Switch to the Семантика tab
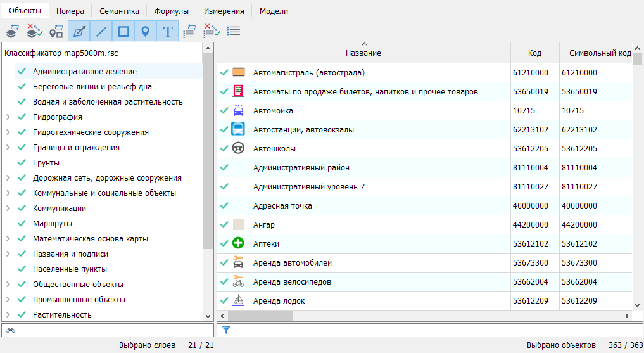The width and height of the screenshot is (644, 353). 119,11
